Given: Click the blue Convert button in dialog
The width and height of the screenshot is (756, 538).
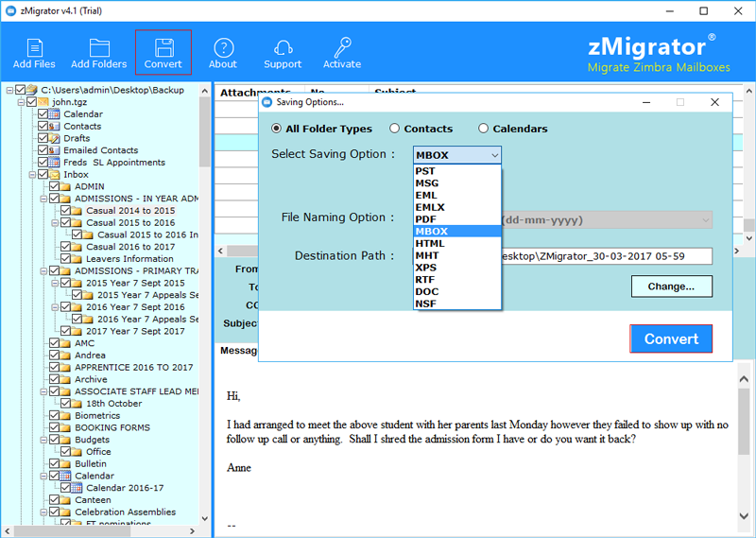Looking at the screenshot, I should pyautogui.click(x=671, y=338).
